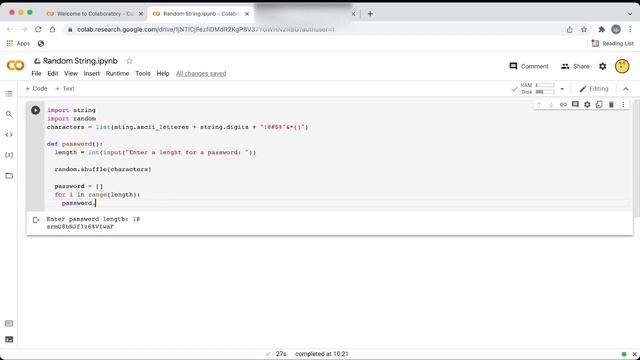
Task: Click the import random line
Action: [71, 118]
